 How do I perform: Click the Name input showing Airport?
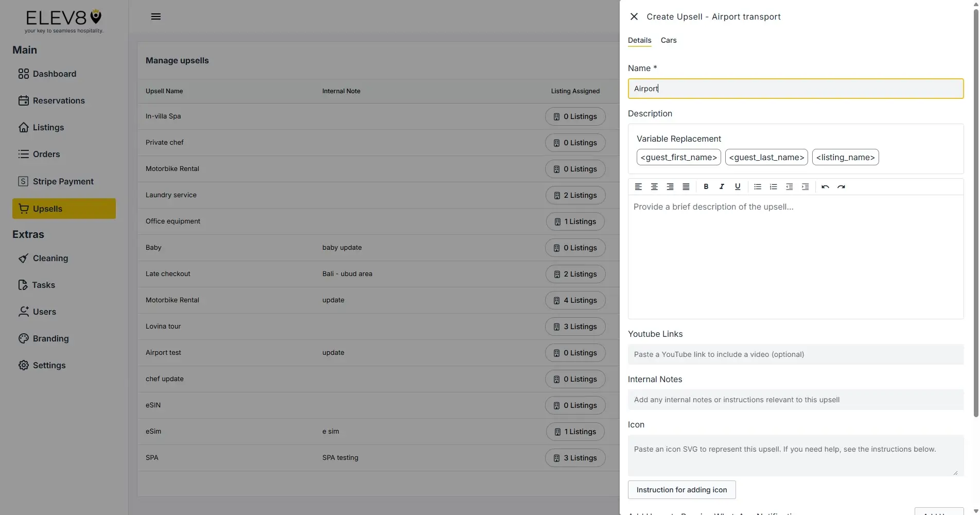pyautogui.click(x=795, y=89)
